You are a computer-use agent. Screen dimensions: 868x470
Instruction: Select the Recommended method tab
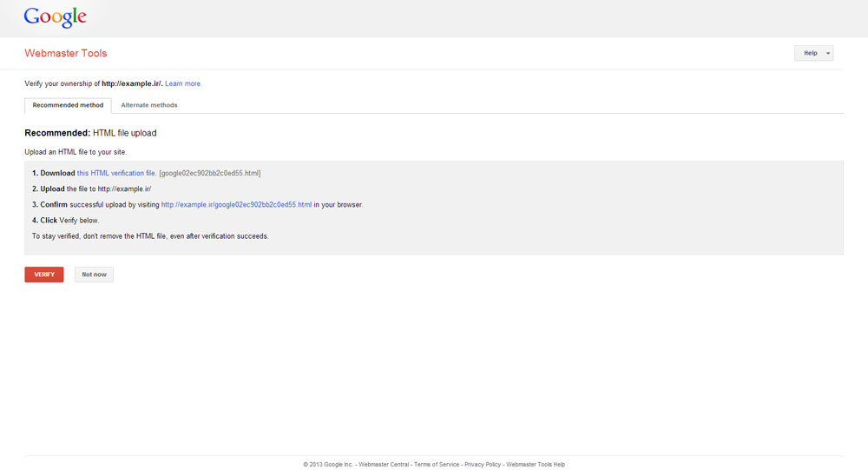click(68, 105)
